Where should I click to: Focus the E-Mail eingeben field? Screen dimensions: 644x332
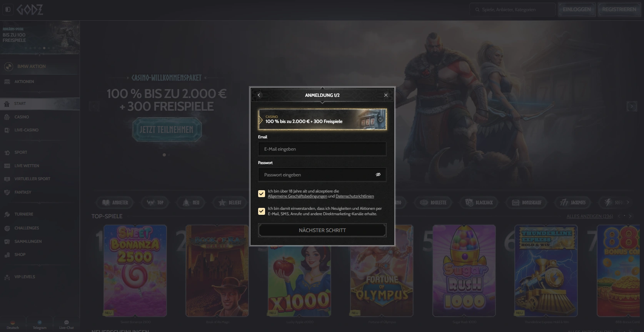(x=322, y=149)
